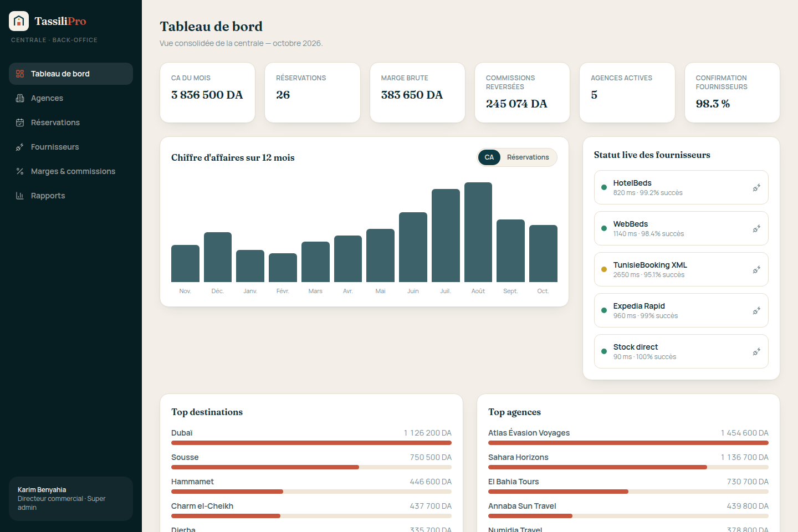Screen dimensions: 798x532
Task: Open Karim Benyahia user profile card
Action: click(71, 499)
